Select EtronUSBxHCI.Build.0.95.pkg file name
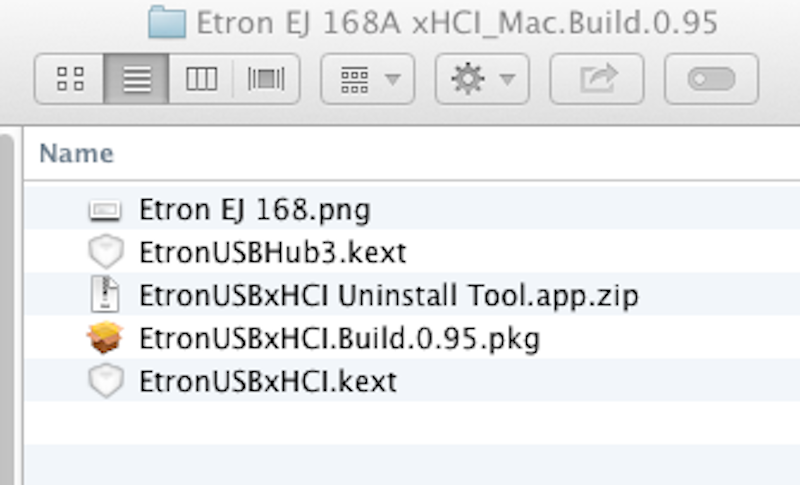 pyautogui.click(x=339, y=339)
